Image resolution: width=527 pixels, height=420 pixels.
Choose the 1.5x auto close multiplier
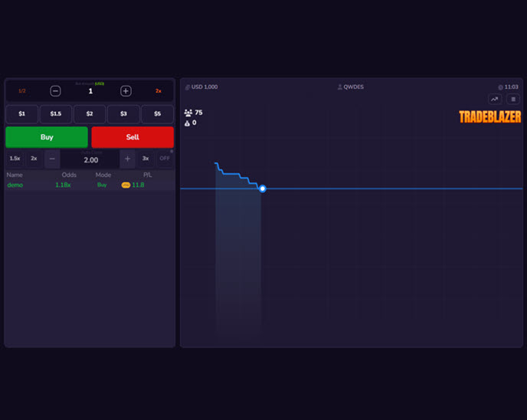[15, 159]
